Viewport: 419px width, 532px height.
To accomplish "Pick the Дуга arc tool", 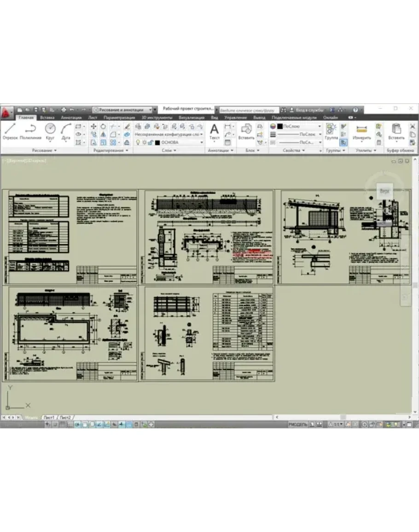I will coord(66,131).
